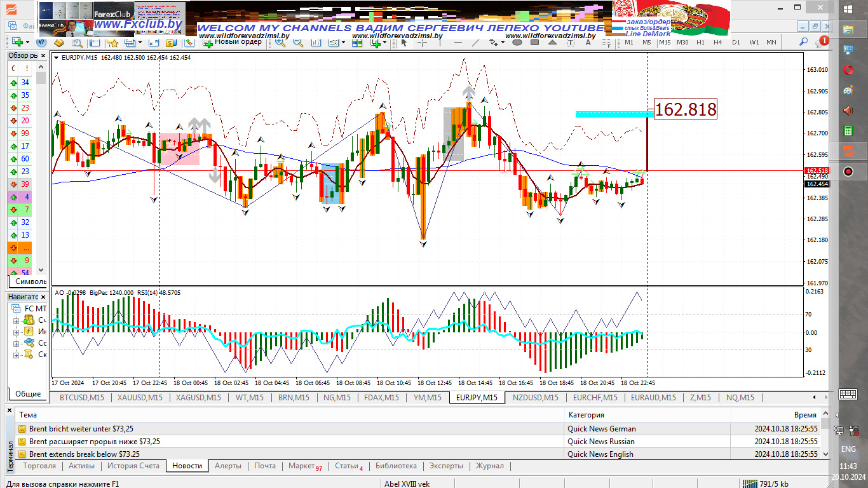Switch timeframe to M1
Screen dimensions: 868x488
click(629, 42)
